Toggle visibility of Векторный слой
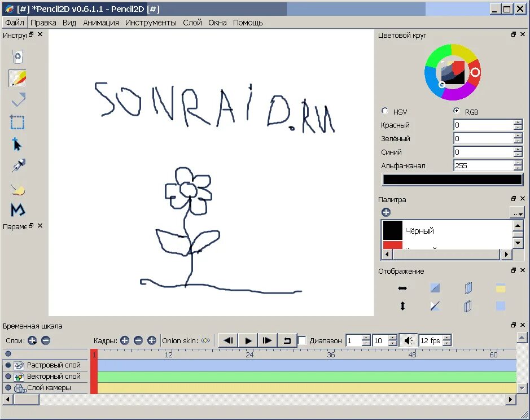Screen dimensions: 530x420 (x=8, y=377)
